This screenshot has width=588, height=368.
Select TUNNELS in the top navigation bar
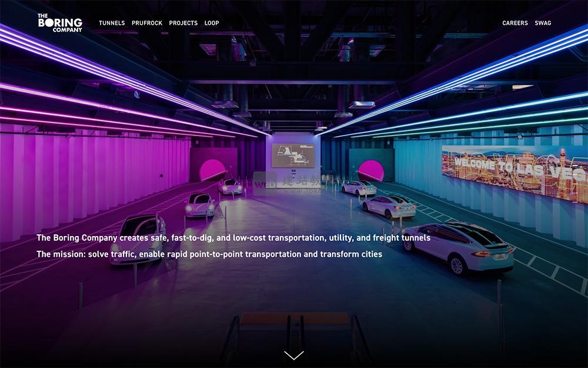[112, 23]
